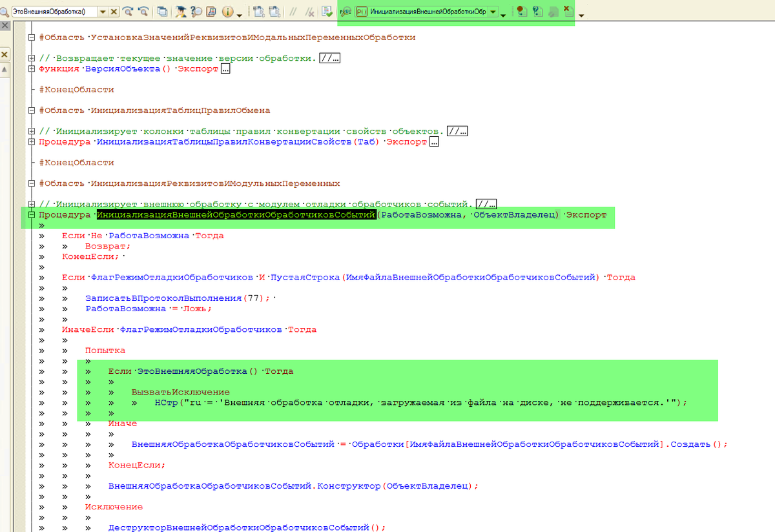Click the assignment 'РаботаВозможна = Ложь;'
This screenshot has width=775, height=532.
[x=149, y=309]
